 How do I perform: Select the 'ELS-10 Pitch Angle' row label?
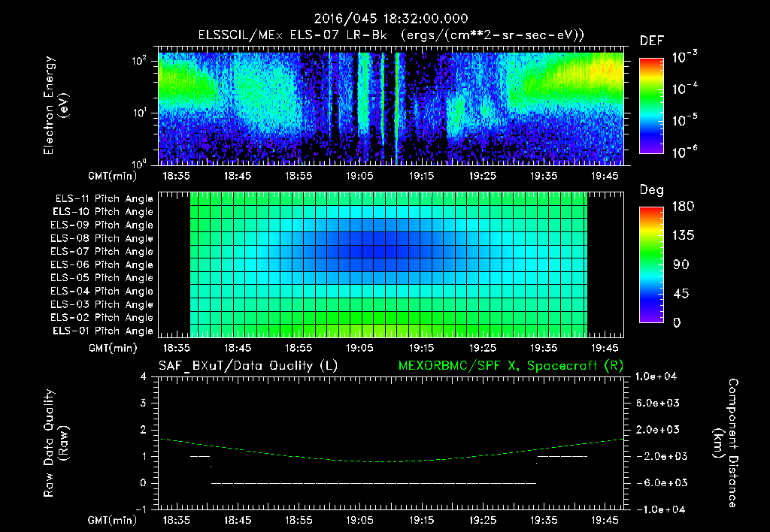103,212
